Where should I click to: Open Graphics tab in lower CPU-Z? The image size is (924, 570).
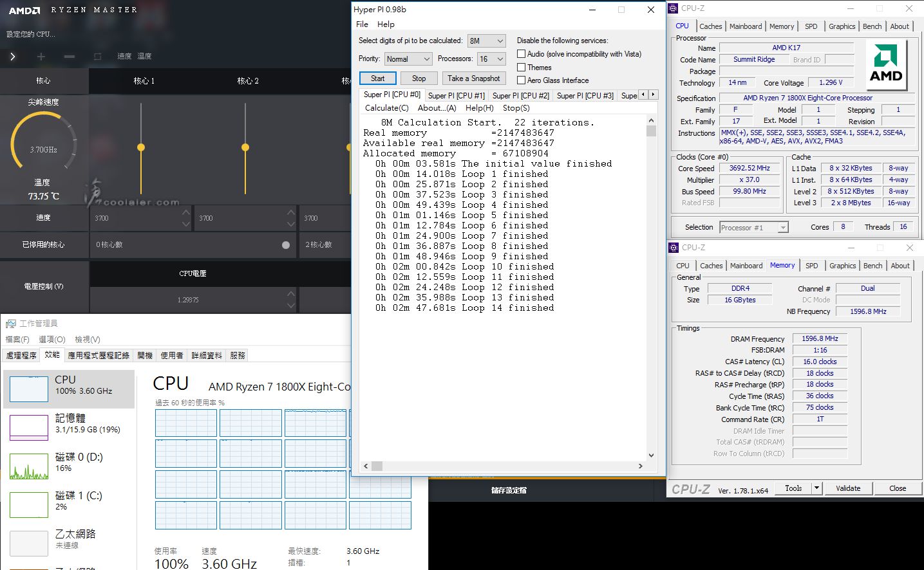(842, 266)
